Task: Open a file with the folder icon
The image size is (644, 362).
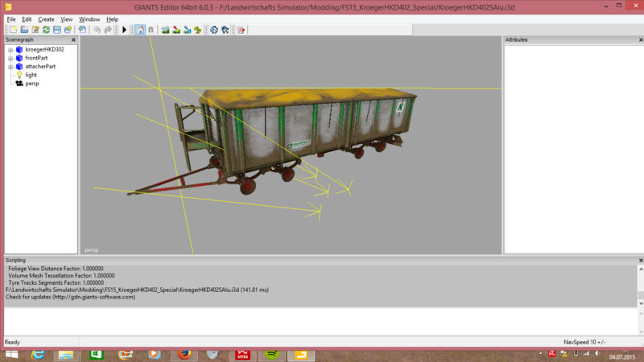Action: [25, 30]
